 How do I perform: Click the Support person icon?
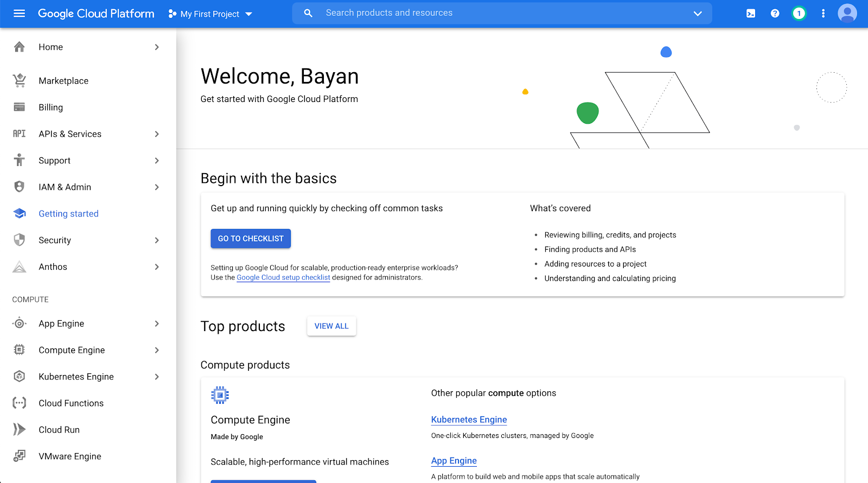click(x=20, y=160)
